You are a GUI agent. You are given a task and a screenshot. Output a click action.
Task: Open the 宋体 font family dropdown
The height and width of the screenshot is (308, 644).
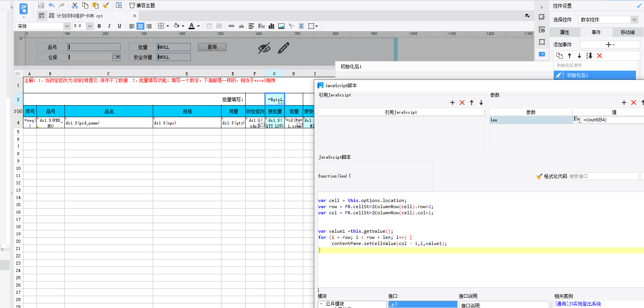[67, 26]
